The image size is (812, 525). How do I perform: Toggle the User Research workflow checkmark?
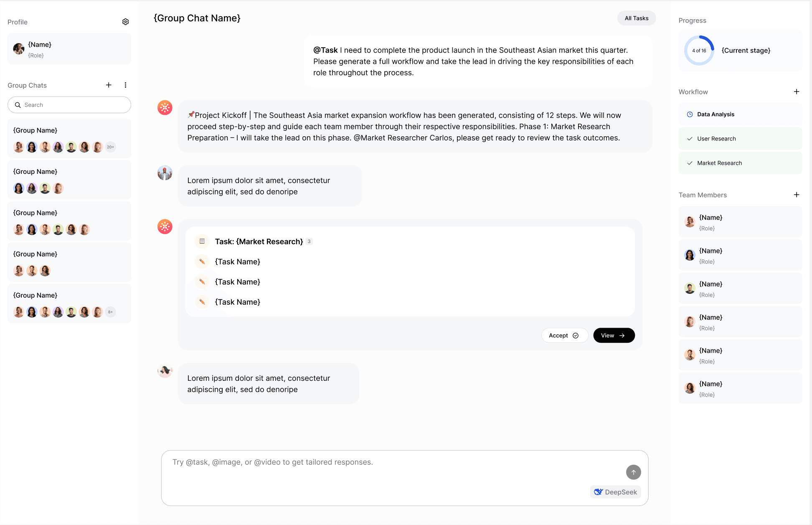(690, 139)
